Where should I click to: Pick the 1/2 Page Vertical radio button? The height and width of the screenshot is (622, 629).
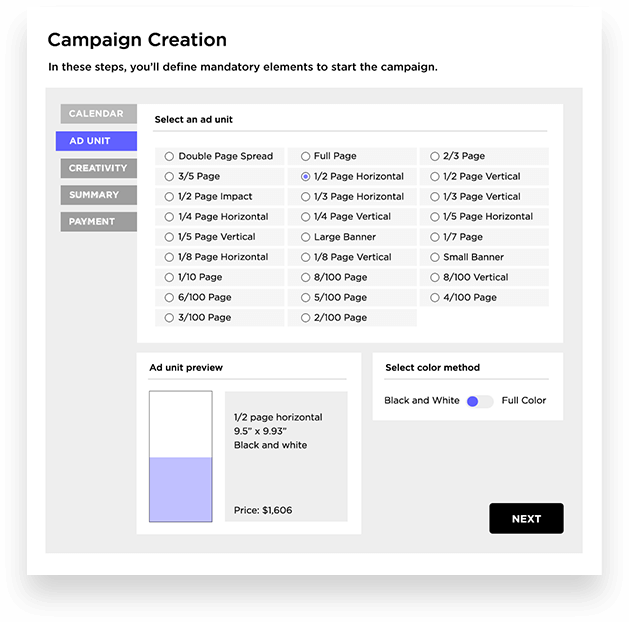coord(434,176)
